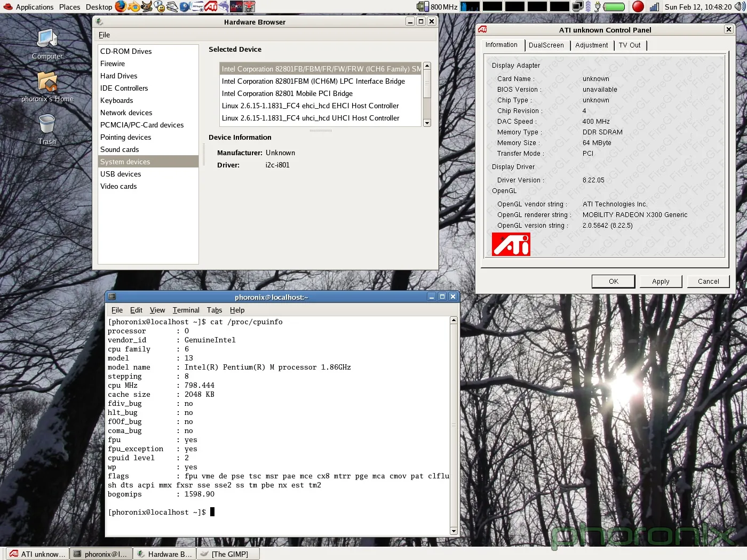Open the terminal's Help menu

click(x=237, y=310)
